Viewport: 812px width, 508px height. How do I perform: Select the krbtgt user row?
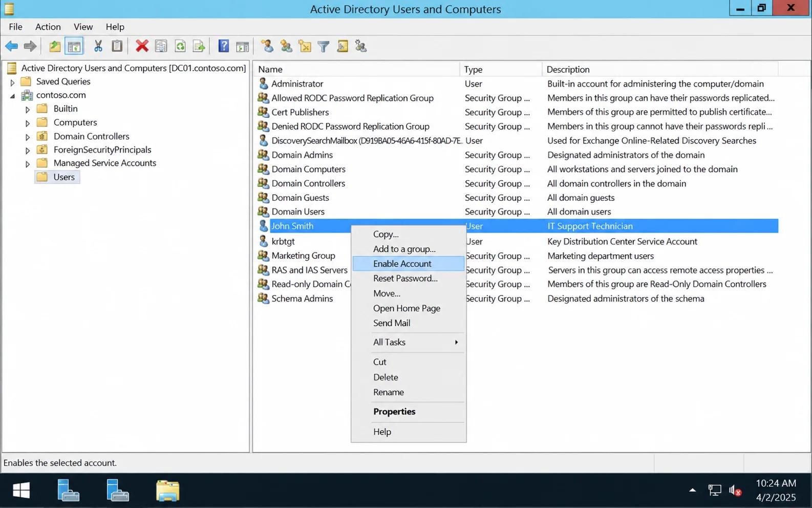pos(517,241)
